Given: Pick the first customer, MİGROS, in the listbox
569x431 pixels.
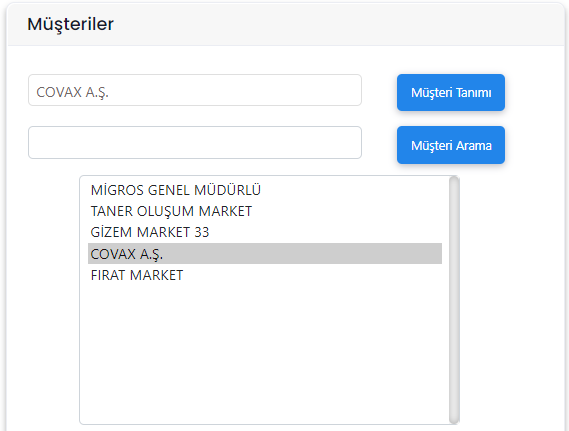Looking at the screenshot, I should point(265,190).
